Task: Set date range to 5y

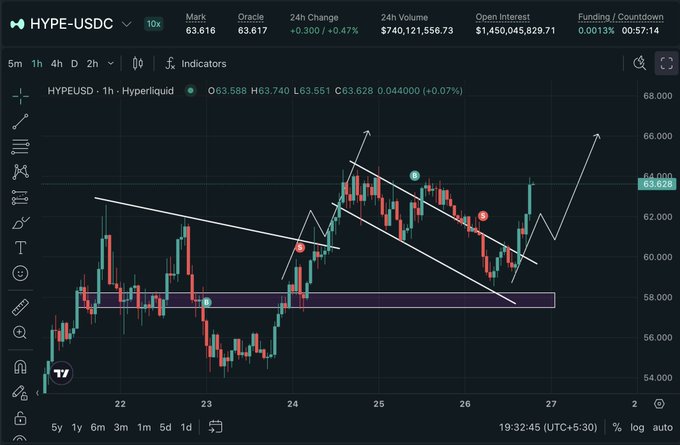Action: (57, 428)
